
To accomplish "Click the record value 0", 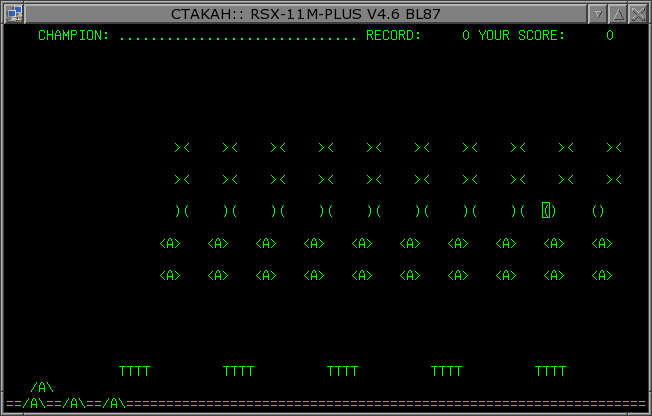I will [x=466, y=35].
